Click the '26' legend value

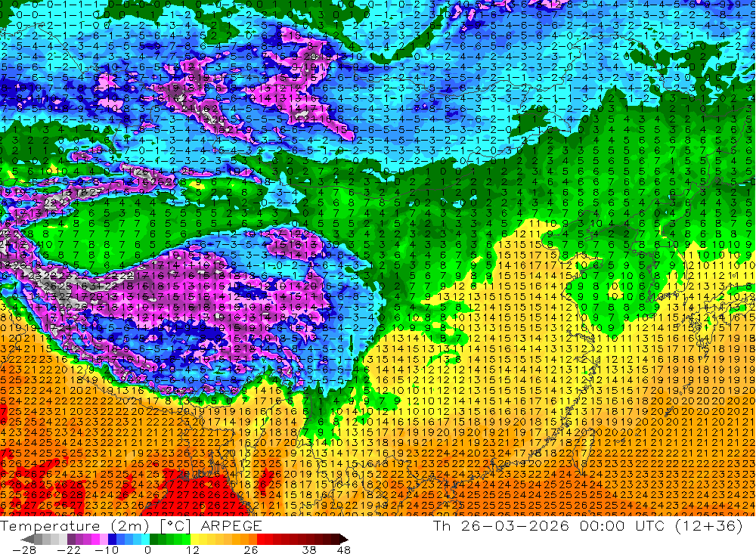tap(251, 550)
